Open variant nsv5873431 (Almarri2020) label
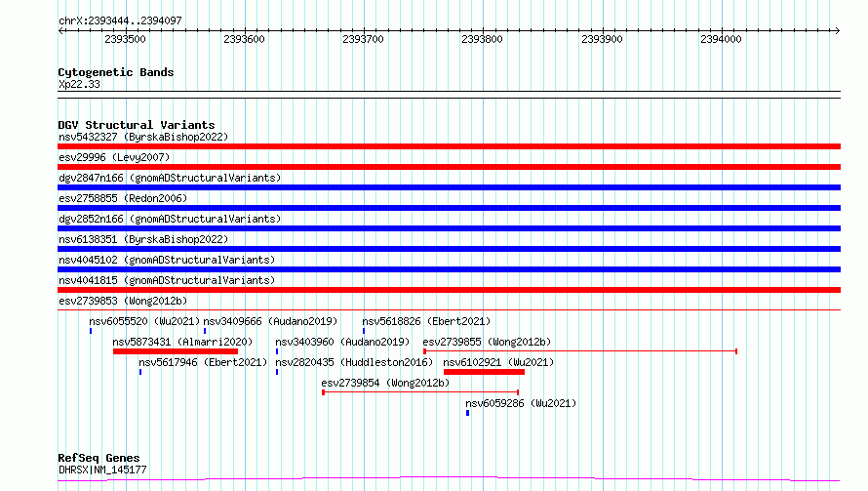Viewport: 868px width, 491px height. pos(182,342)
